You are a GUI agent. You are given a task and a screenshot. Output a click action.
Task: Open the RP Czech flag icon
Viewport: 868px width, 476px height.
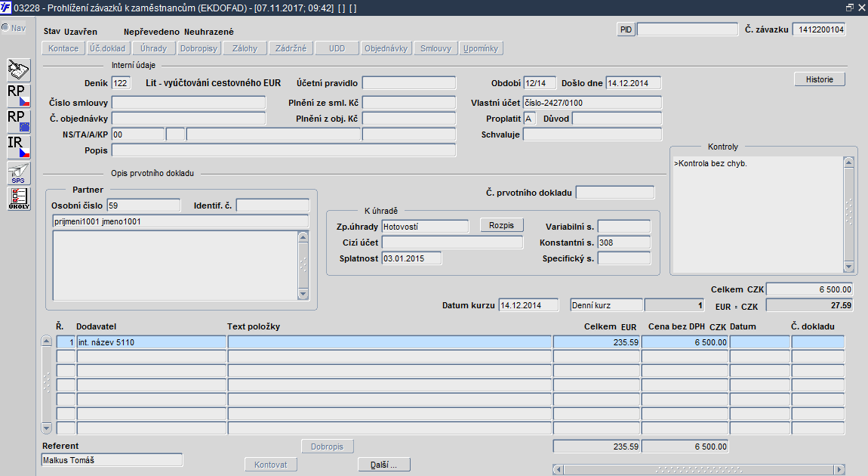[x=19, y=96]
